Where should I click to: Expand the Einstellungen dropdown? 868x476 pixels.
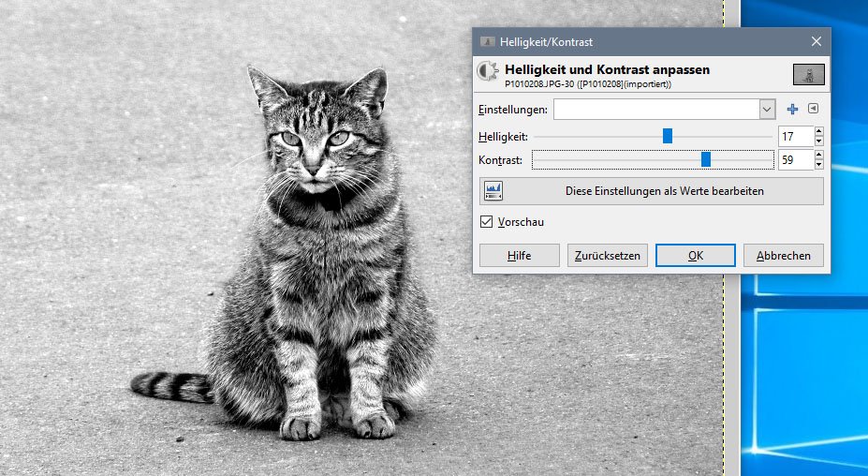[x=767, y=110]
